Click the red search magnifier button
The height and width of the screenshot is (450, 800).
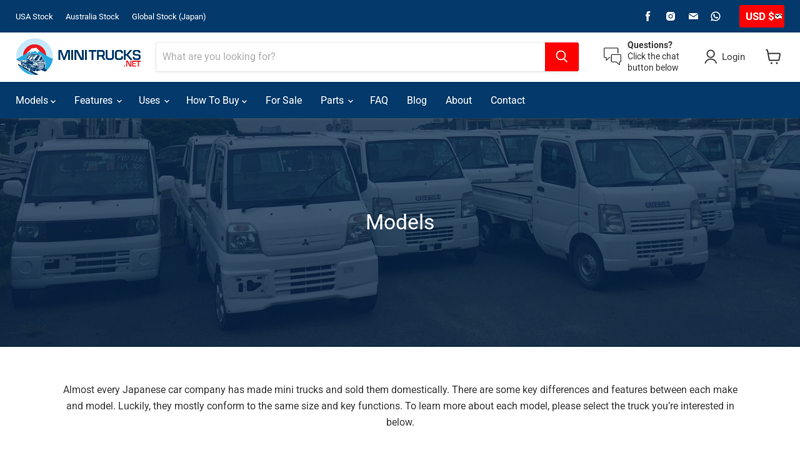pos(561,57)
